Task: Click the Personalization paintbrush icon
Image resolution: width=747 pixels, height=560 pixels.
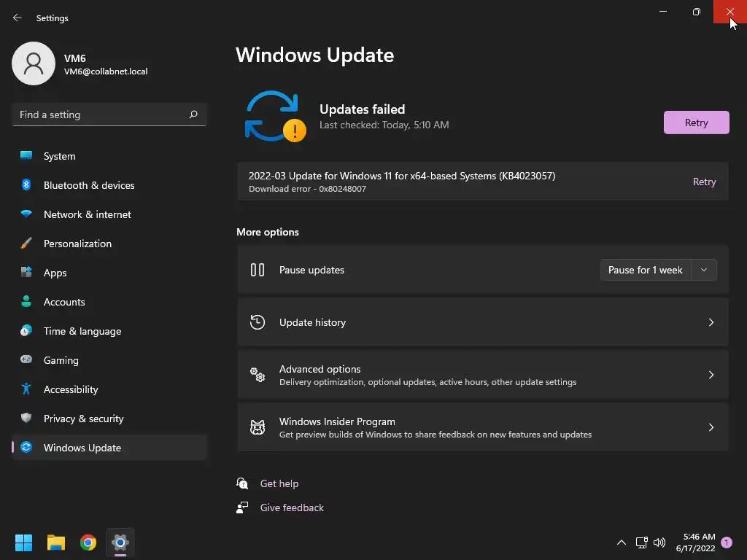Action: (x=26, y=244)
